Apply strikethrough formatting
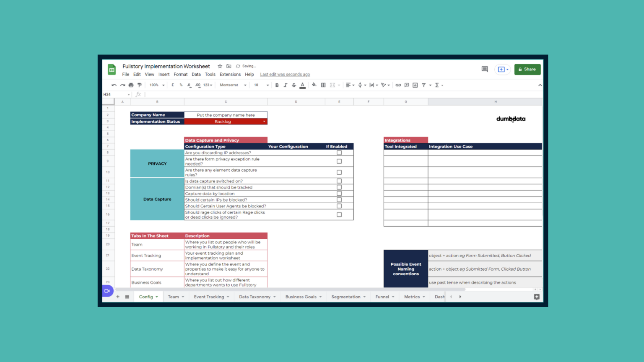644x362 pixels. click(x=294, y=85)
